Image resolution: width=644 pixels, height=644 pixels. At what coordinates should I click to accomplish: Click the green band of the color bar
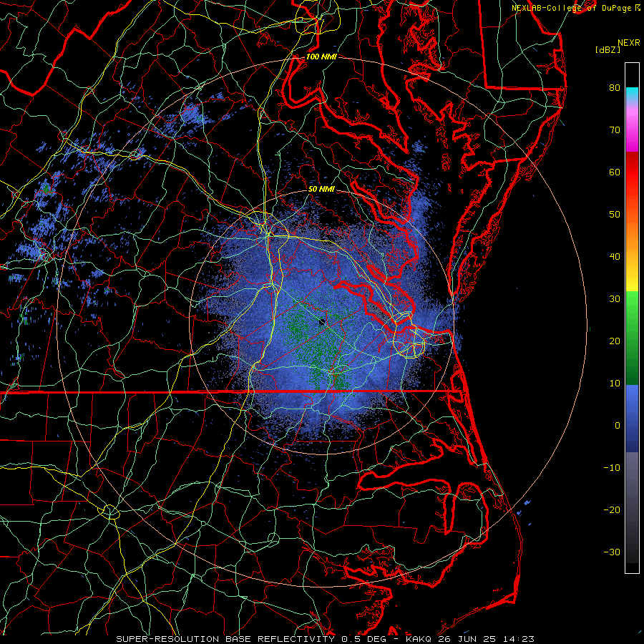(x=632, y=338)
